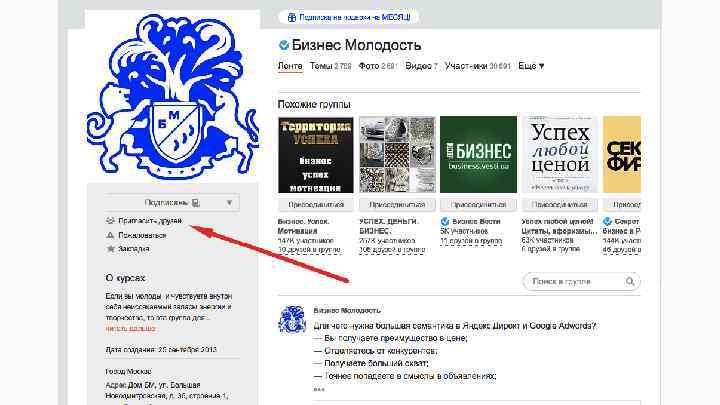Open the Территория успеха group thumbnail
Image resolution: width=720 pixels, height=405 pixels.
click(316, 155)
